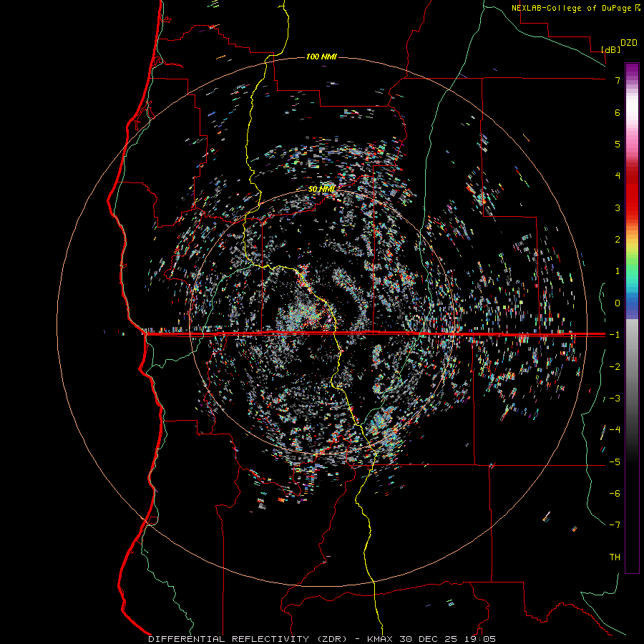Click the TH label on color scale
Image resolution: width=644 pixels, height=644 pixels.
tap(615, 557)
